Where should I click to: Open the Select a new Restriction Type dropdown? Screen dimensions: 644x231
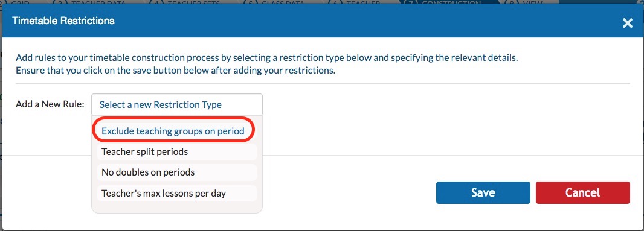tap(177, 104)
